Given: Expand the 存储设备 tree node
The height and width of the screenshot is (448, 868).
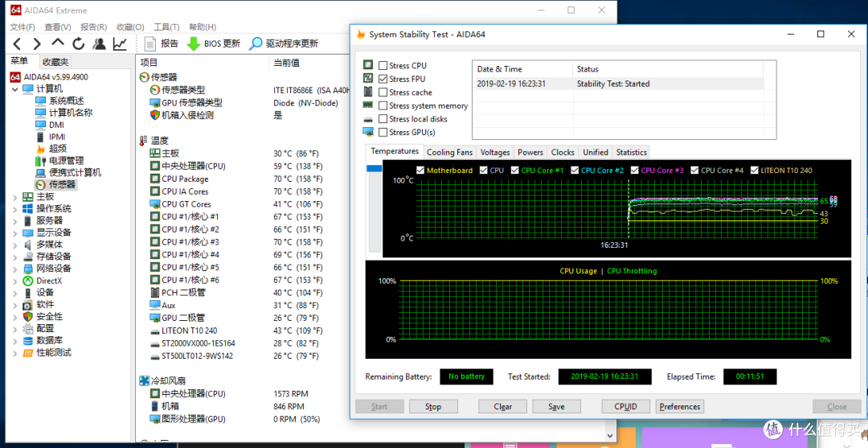Looking at the screenshot, I should pos(15,257).
